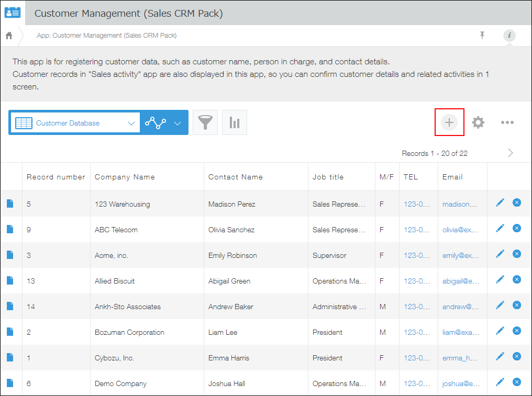The width and height of the screenshot is (532, 396).
Task: Delete the Madison Perez record
Action: tap(517, 203)
